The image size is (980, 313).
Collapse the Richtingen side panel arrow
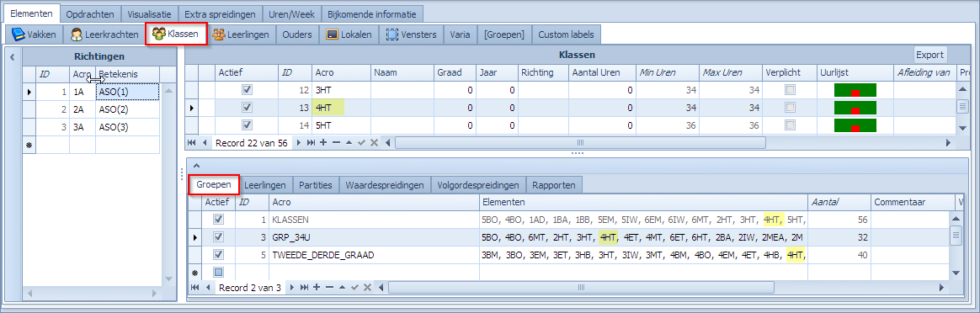pyautogui.click(x=12, y=57)
